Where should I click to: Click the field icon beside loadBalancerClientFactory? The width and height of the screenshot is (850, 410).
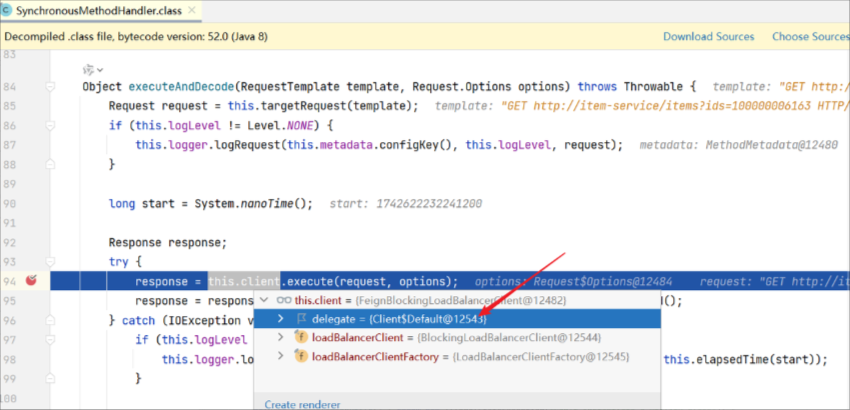[x=301, y=356]
